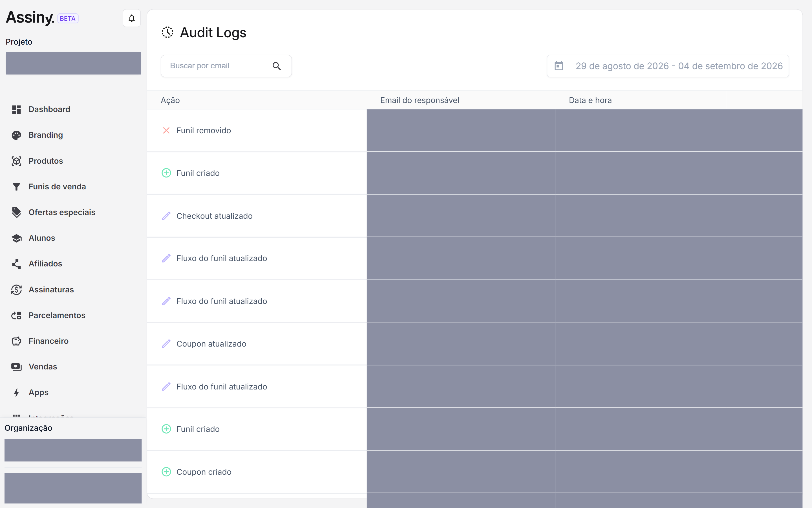This screenshot has width=812, height=508.
Task: Click the red X on Funil removido
Action: pos(166,130)
